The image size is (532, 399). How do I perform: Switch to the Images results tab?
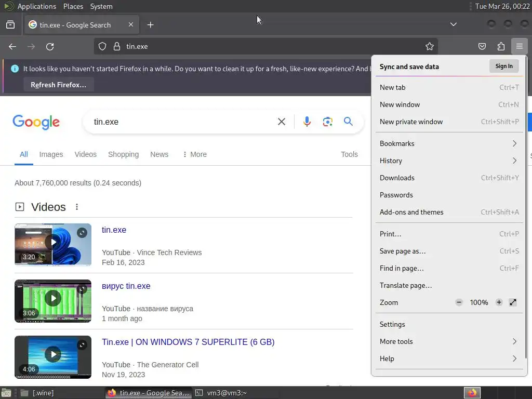[51, 154]
